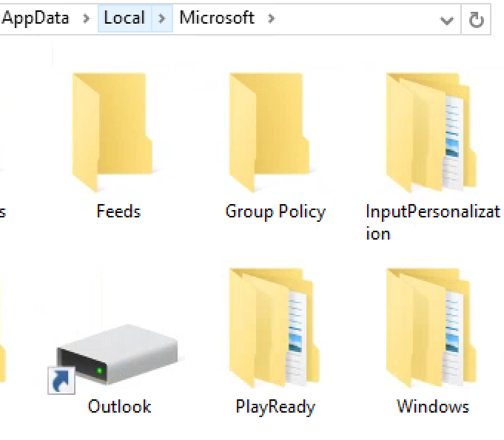Select the InputPersonalization folder icon
Image resolution: width=504 pixels, height=440 pixels.
(431, 132)
